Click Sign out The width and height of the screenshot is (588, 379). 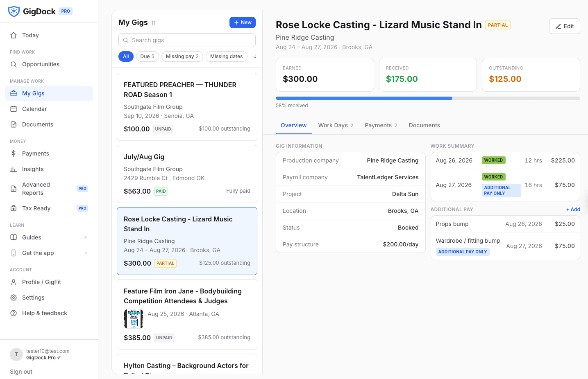(21, 372)
